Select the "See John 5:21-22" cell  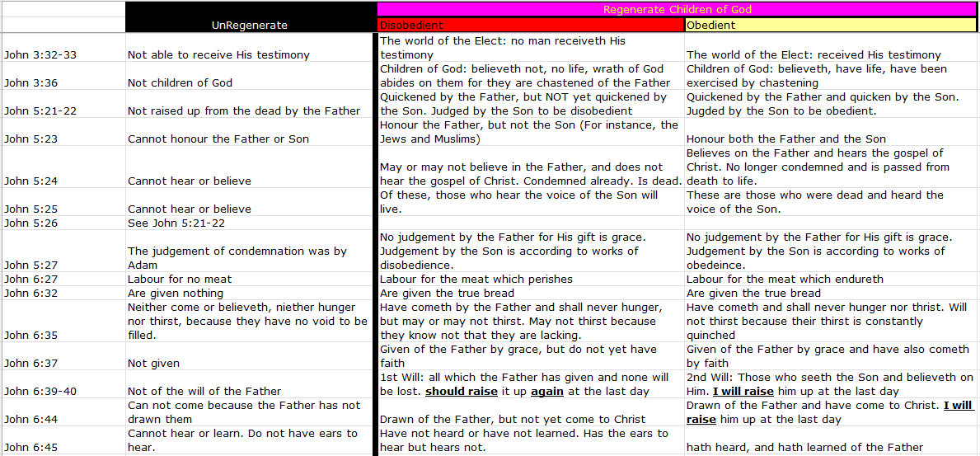pyautogui.click(x=176, y=223)
